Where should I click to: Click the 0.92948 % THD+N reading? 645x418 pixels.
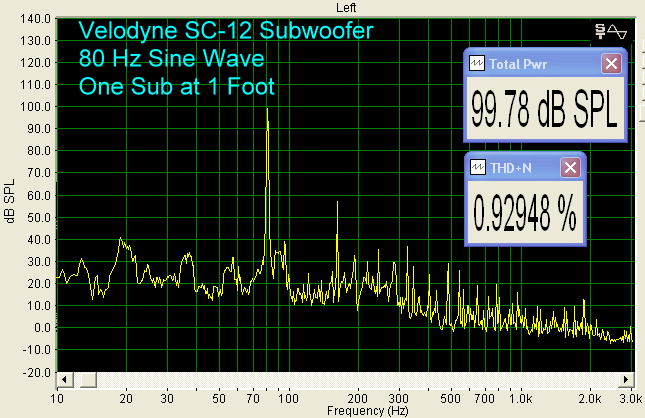point(524,213)
